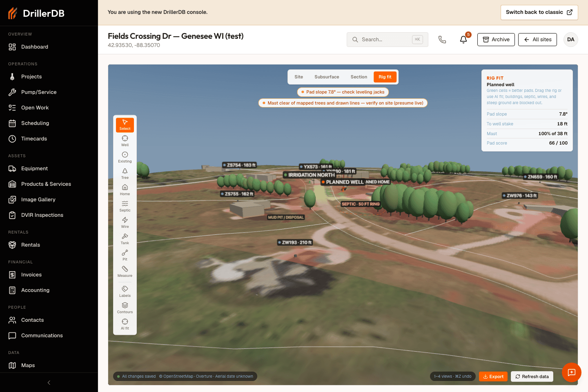Open Maps in sidebar
588x392 pixels.
click(49, 365)
